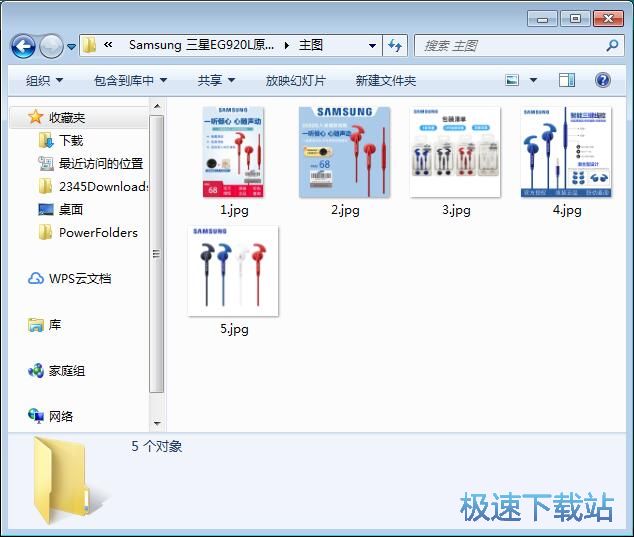
Task: Open the 2345Downloads folder
Action: pos(104,187)
